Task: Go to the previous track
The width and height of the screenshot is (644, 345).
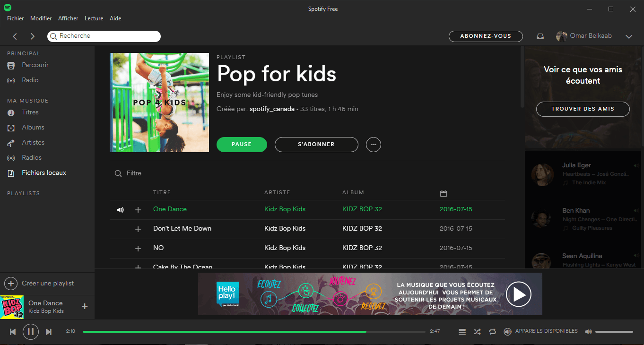Action: (x=13, y=332)
